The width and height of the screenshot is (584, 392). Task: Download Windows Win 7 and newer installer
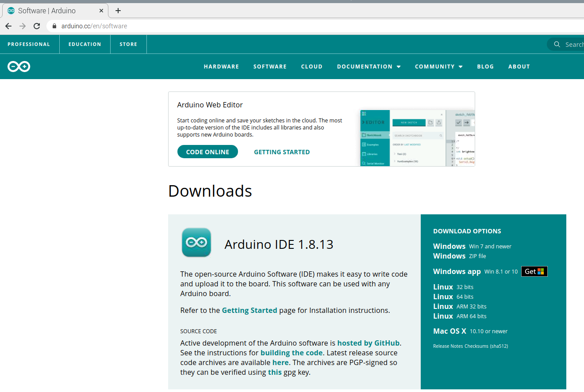[472, 246]
